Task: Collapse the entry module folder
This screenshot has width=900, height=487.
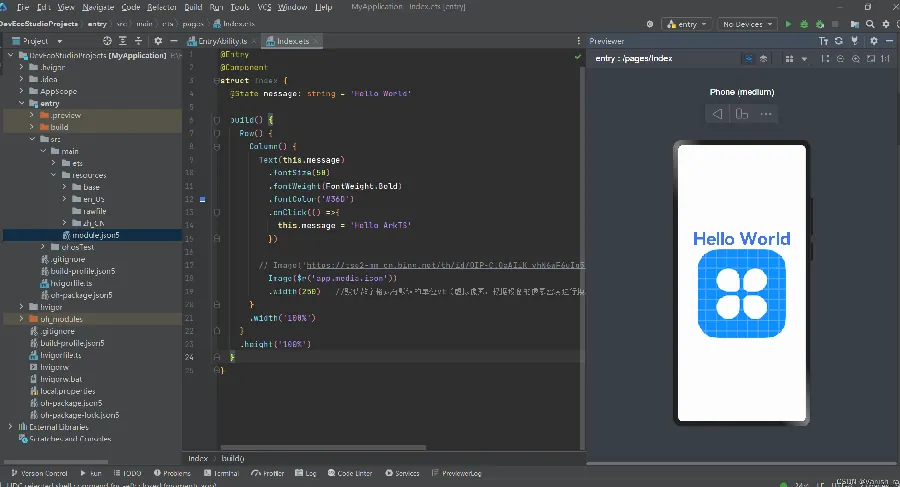Action: pos(22,103)
